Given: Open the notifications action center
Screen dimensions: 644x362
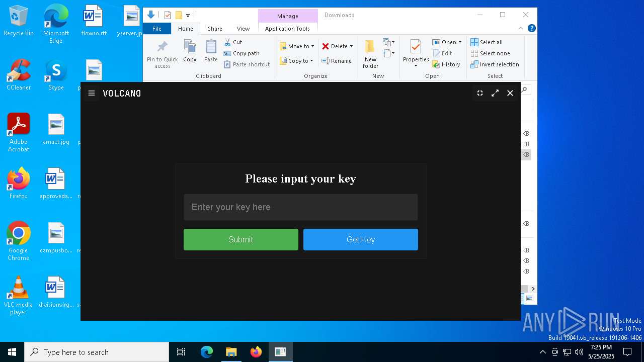Looking at the screenshot, I should 627,352.
